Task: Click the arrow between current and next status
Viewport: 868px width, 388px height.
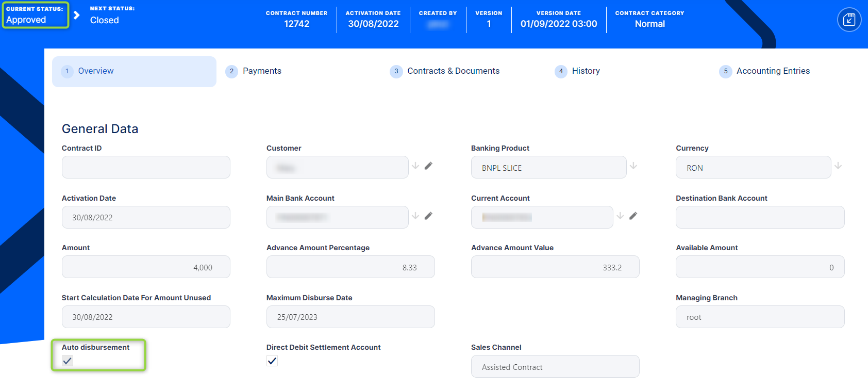Action: point(77,15)
